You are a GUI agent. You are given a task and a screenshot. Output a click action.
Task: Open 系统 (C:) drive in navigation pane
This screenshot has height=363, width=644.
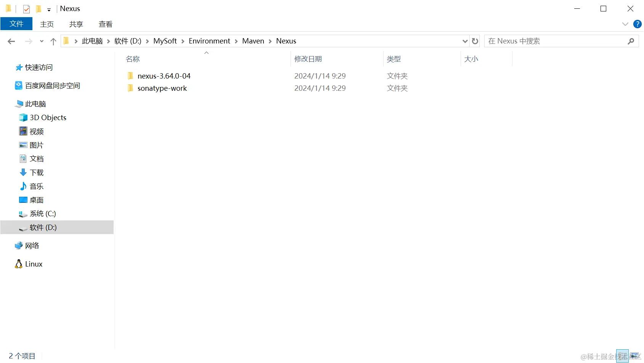click(43, 214)
